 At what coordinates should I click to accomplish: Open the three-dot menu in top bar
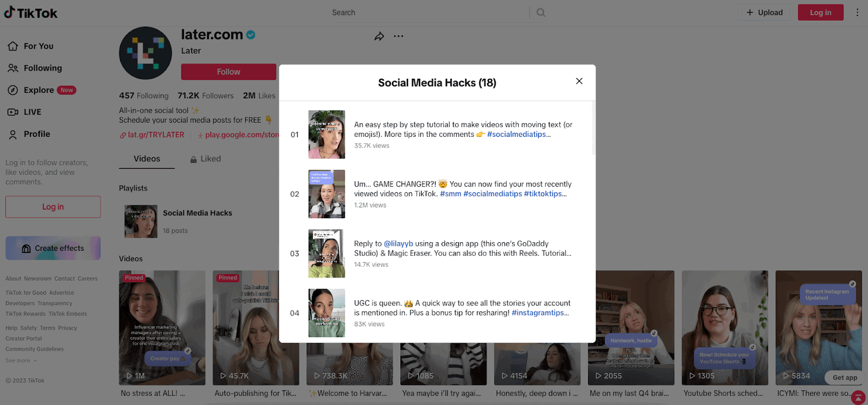(x=858, y=12)
